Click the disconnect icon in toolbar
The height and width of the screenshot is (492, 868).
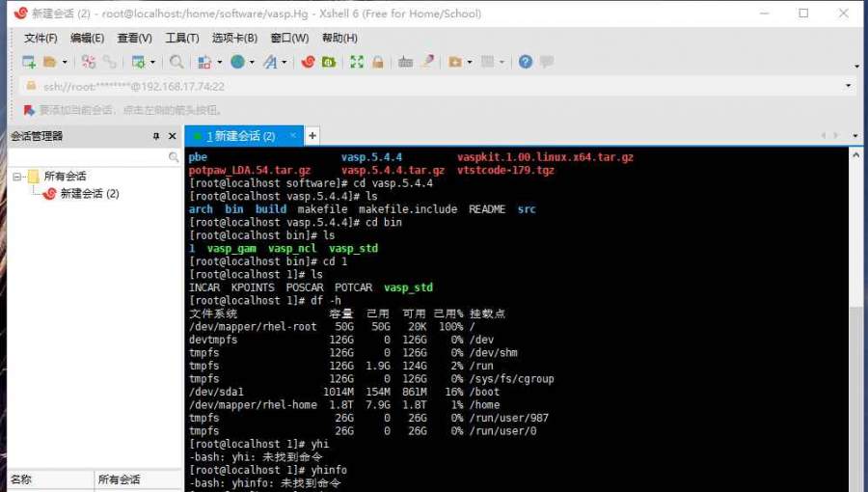(x=89, y=62)
